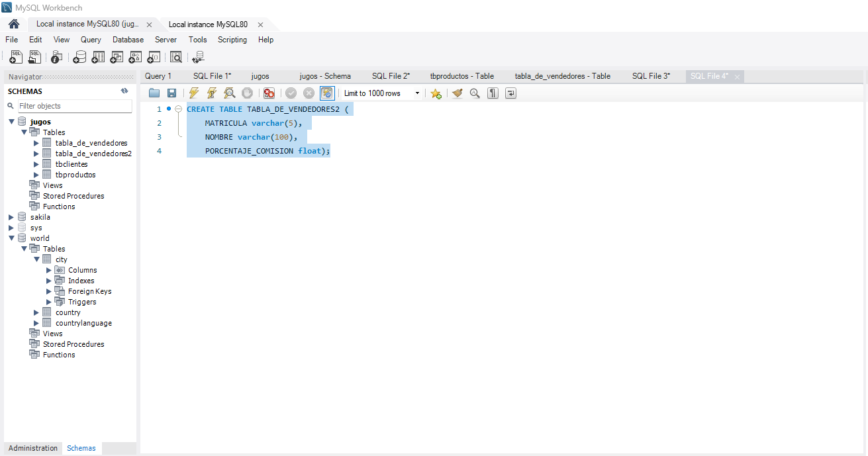The width and height of the screenshot is (868, 456).
Task: Create a new stored procedure icon
Action: point(135,57)
